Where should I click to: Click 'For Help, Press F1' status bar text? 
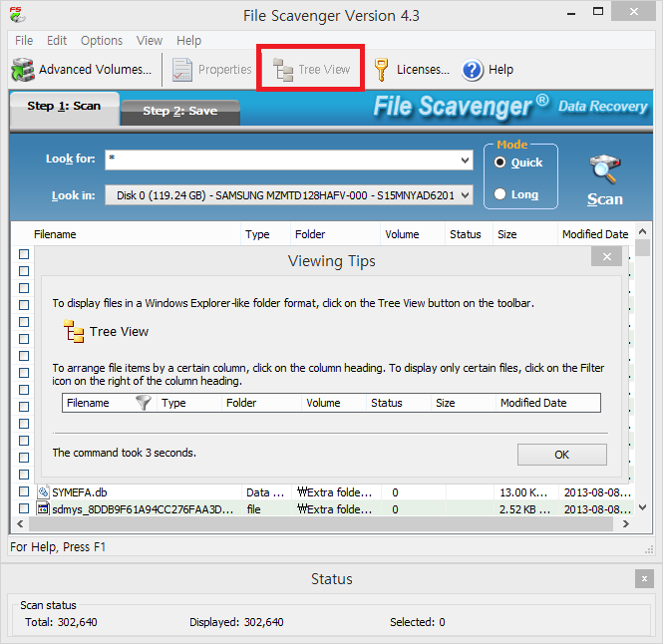pos(58,546)
